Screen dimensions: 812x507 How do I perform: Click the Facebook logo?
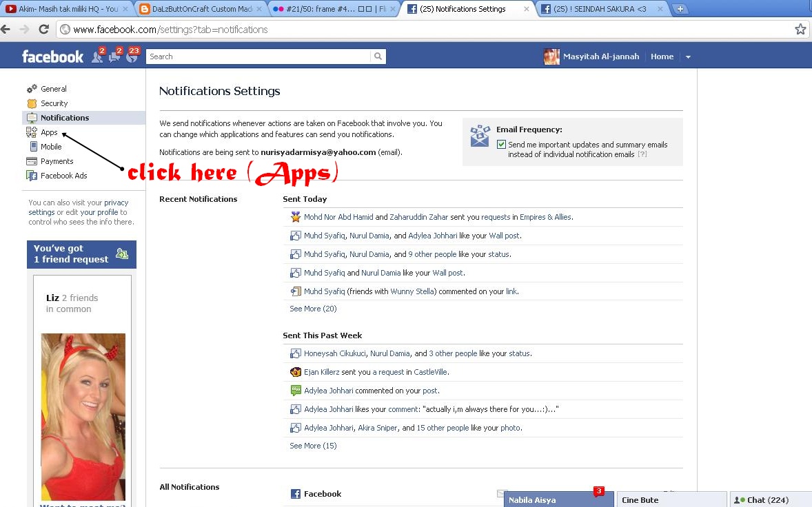tap(52, 56)
